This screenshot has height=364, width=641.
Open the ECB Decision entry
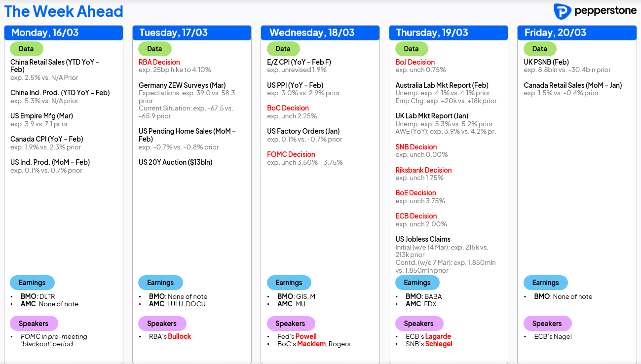click(x=416, y=216)
